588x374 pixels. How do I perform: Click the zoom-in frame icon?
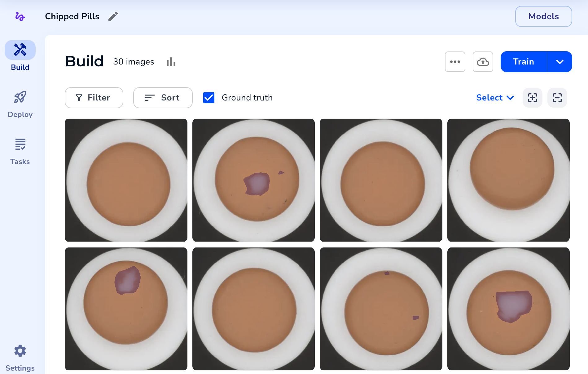pyautogui.click(x=533, y=98)
